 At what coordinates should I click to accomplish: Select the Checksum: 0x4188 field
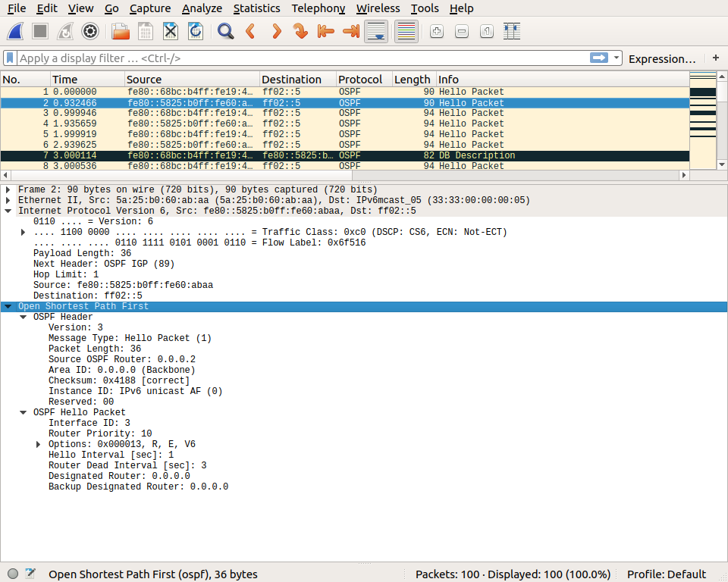pos(119,380)
